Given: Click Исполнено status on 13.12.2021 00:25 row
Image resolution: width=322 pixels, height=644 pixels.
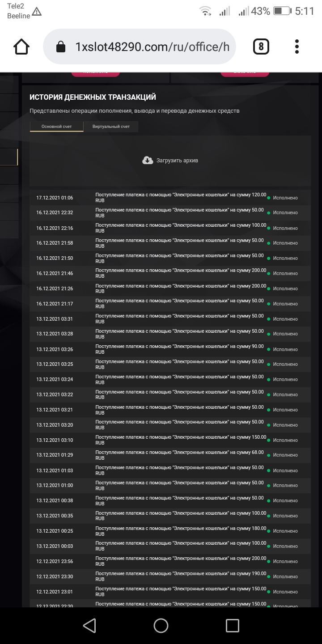Looking at the screenshot, I should 285,531.
